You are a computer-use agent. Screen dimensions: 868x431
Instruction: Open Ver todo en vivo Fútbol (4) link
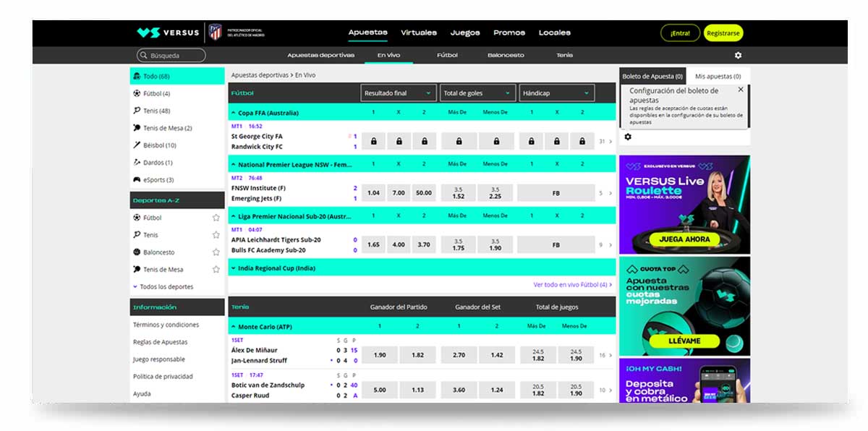572,285
